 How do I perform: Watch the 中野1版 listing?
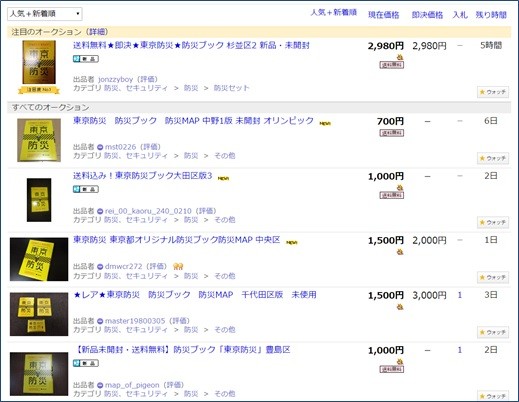[x=493, y=158]
